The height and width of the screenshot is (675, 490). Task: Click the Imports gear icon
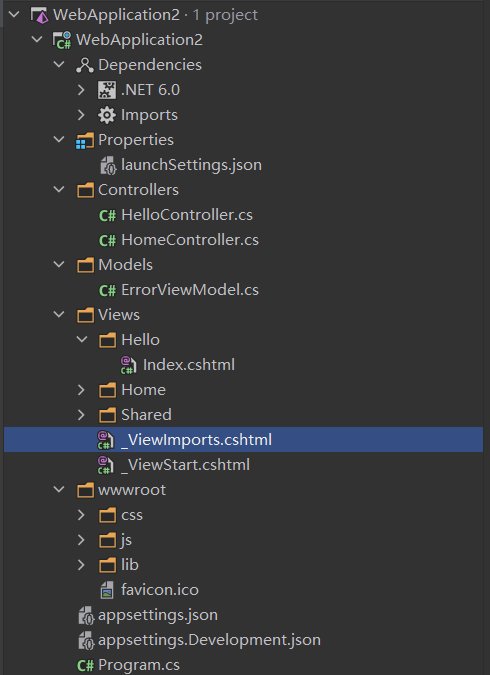click(107, 115)
